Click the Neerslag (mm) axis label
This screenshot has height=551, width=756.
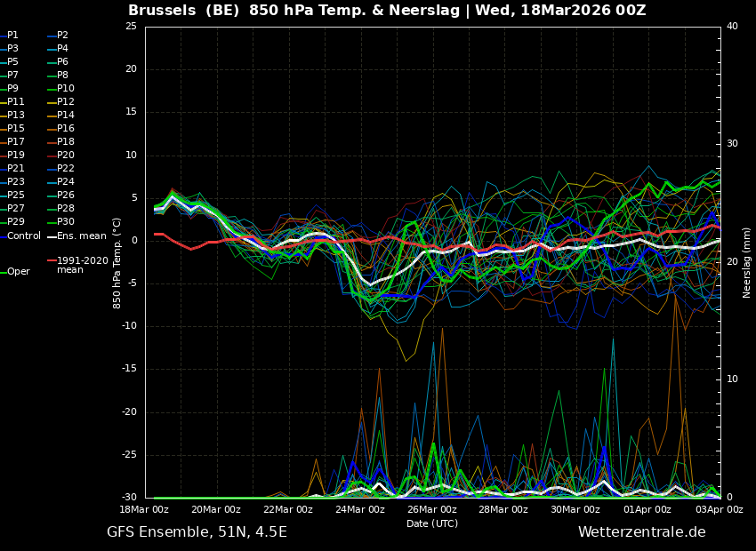[x=747, y=262]
